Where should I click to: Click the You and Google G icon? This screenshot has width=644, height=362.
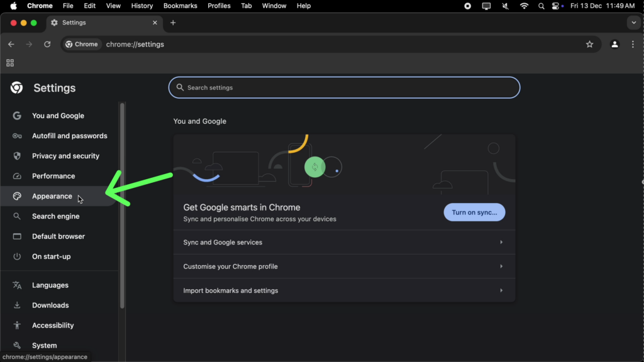tap(17, 116)
